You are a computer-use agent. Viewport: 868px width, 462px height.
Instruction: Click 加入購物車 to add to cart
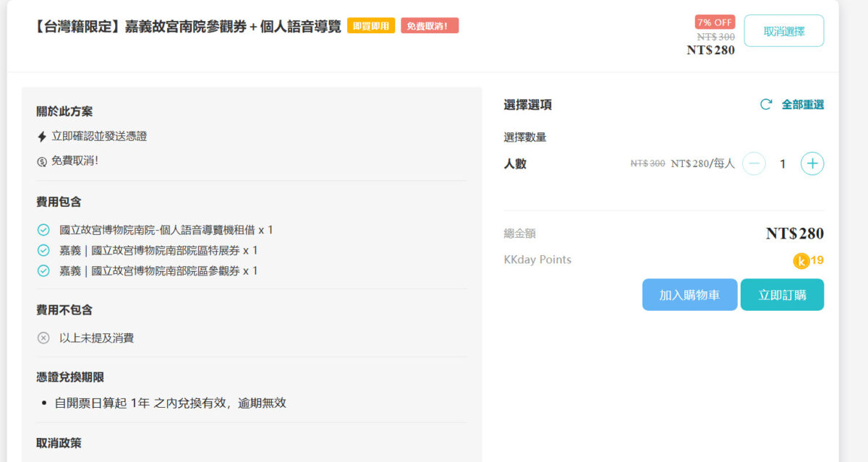[x=689, y=294]
